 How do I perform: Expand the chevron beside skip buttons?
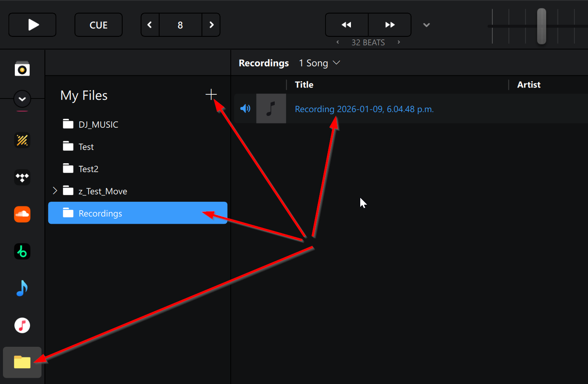click(x=426, y=25)
